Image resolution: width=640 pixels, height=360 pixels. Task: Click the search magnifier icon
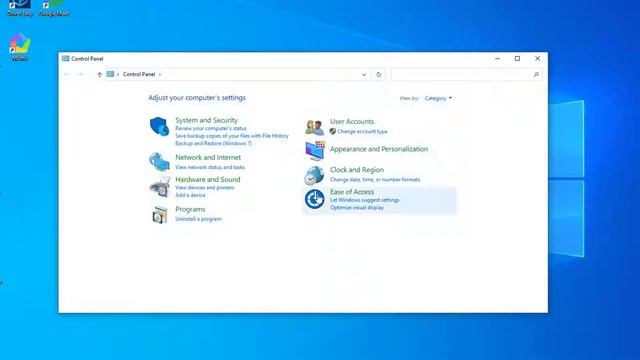coord(536,75)
